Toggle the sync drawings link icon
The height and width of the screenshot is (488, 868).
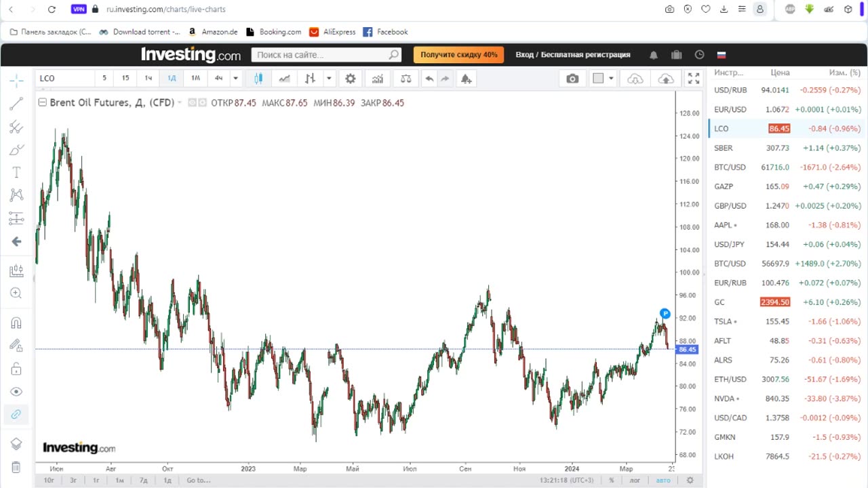tap(16, 414)
